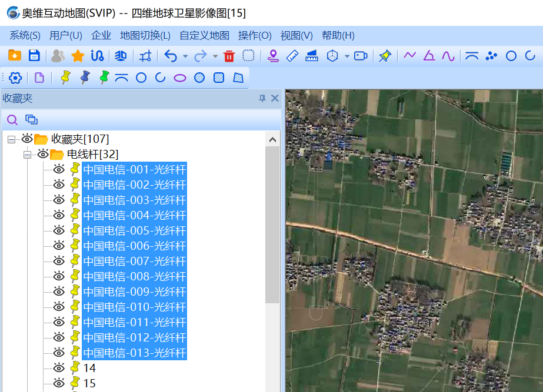Click the camera recording icon
The image size is (543, 392).
(361, 56)
